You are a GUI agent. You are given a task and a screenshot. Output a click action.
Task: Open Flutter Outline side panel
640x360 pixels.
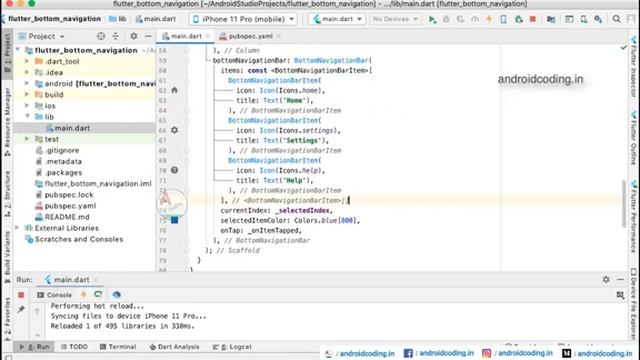click(633, 138)
